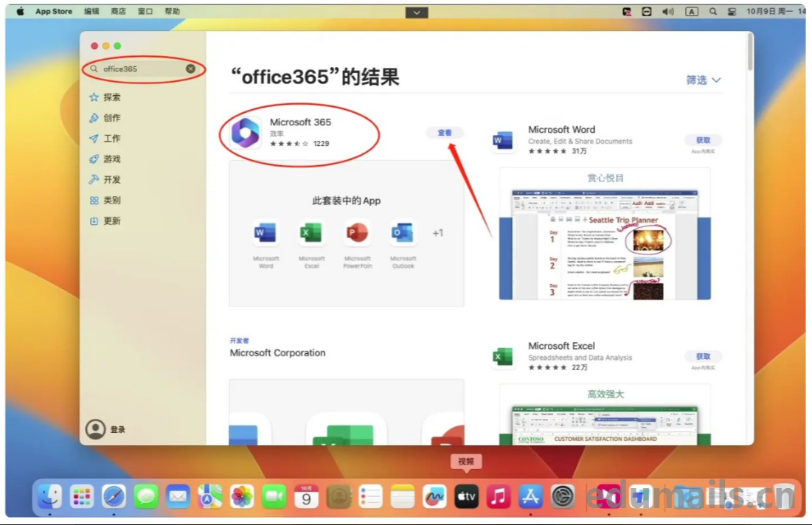Click 获取 button for Microsoft Word
Viewport: 812px width, 525px height.
pos(703,140)
